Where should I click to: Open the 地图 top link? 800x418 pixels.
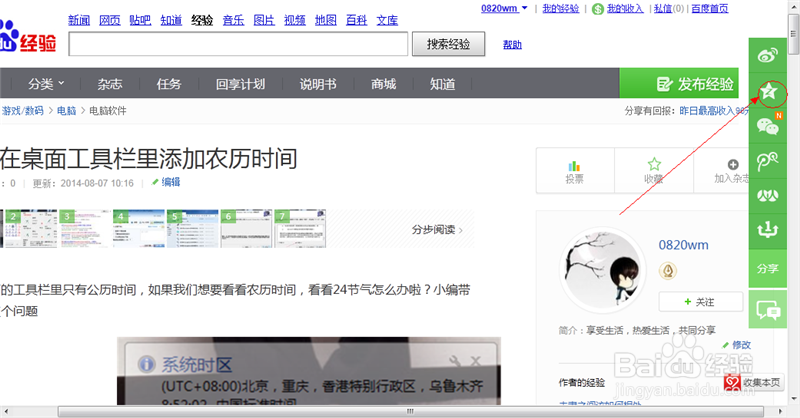pos(326,20)
